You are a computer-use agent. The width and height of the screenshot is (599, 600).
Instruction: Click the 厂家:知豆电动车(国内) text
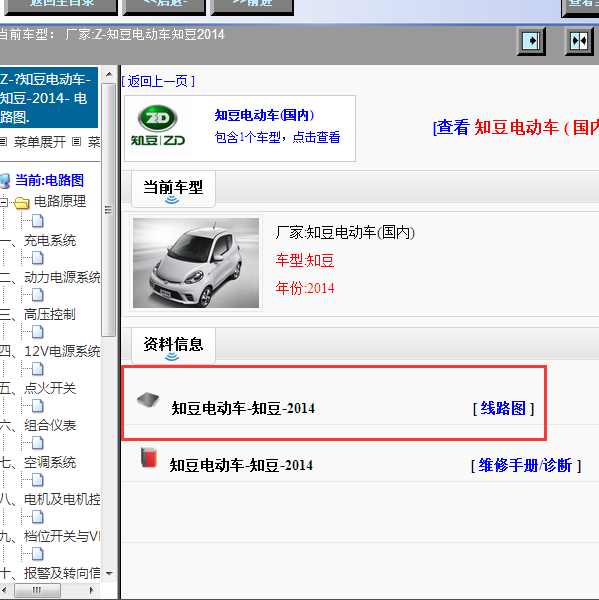(x=345, y=232)
